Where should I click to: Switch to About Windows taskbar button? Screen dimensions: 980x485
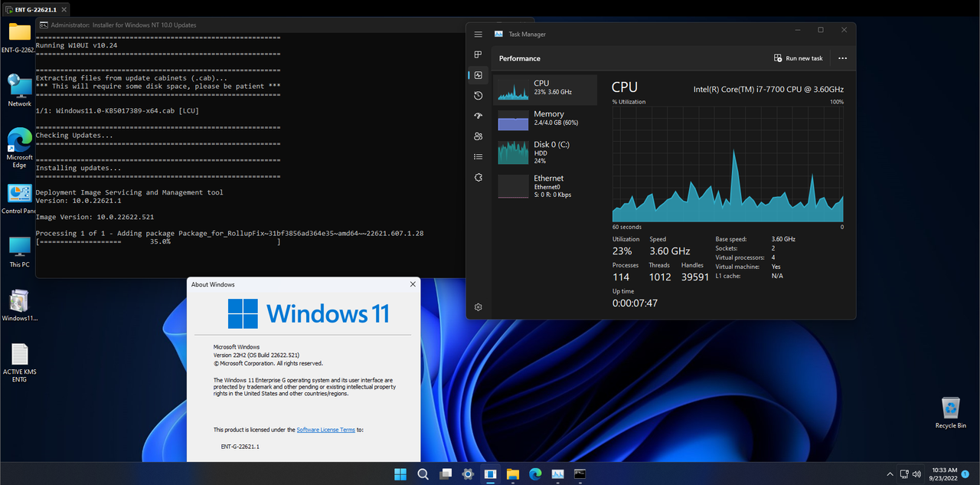[x=491, y=474]
